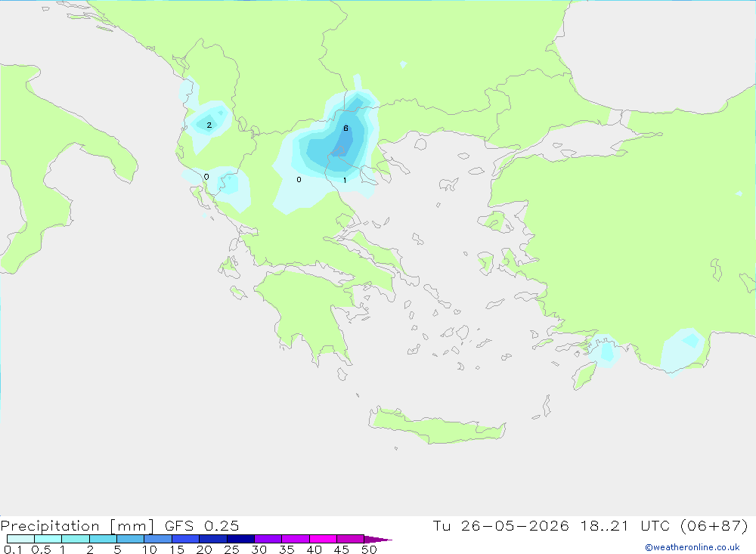Screen dimensions: 756x554
Task: Click the 'Precipitation [mm]' title text
Action: 77,526
